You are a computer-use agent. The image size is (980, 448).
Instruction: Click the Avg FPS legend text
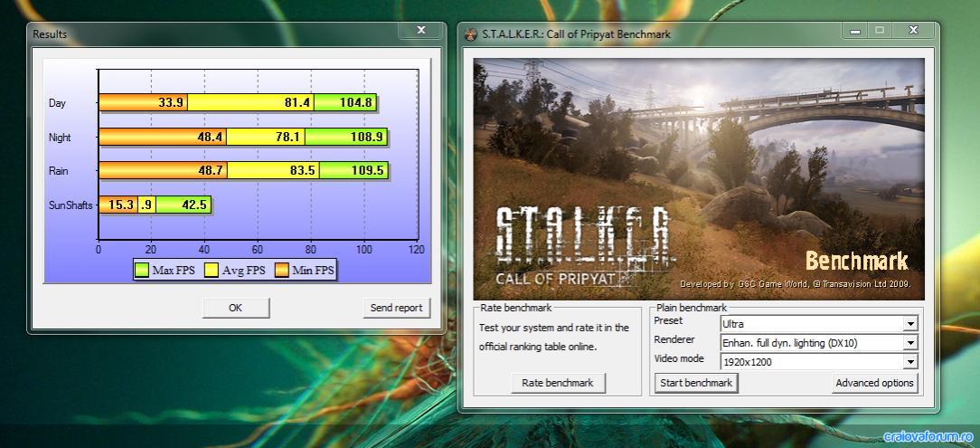click(244, 271)
